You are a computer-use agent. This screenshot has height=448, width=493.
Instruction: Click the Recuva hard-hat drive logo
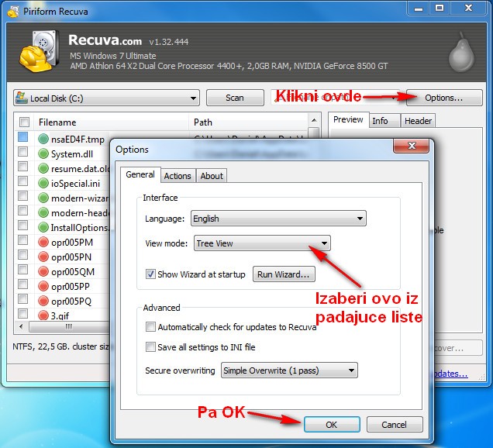point(40,51)
